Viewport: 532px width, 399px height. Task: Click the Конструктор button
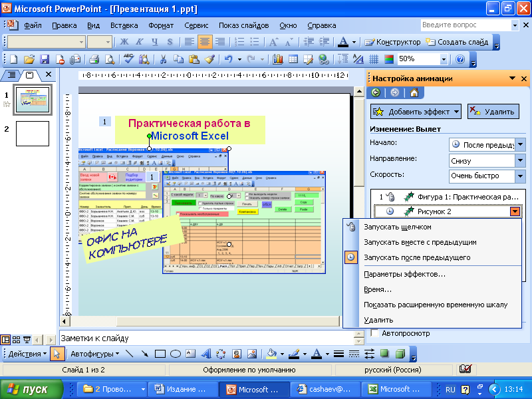392,42
